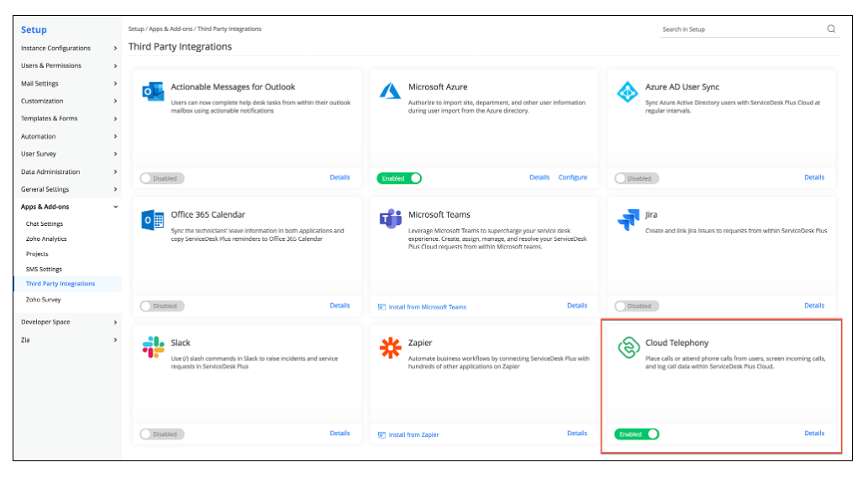Viewport: 868px width, 478px height.
Task: Open Details for Office 365 Calendar
Action: tap(340, 306)
